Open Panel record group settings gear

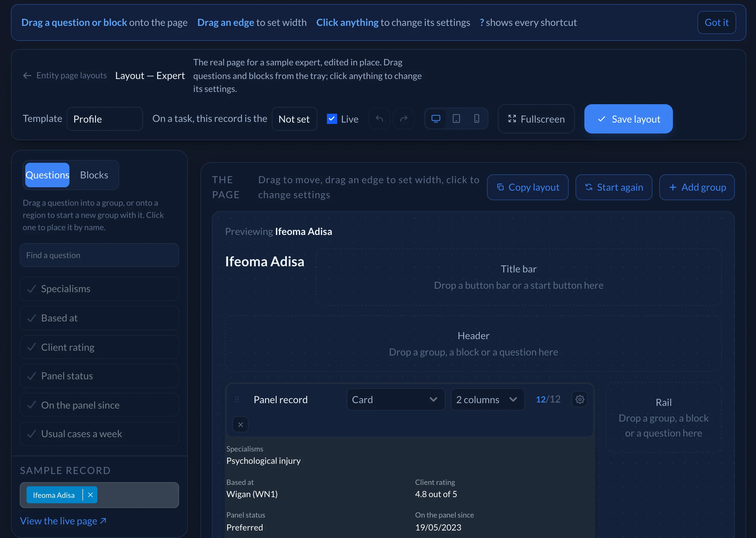click(x=580, y=399)
